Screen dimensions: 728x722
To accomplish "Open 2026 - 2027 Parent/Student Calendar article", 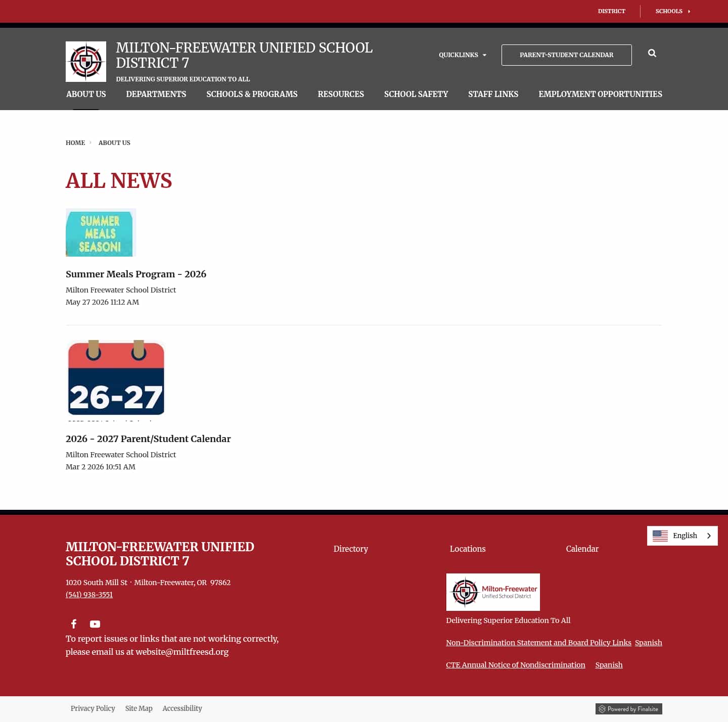I will click(x=148, y=439).
